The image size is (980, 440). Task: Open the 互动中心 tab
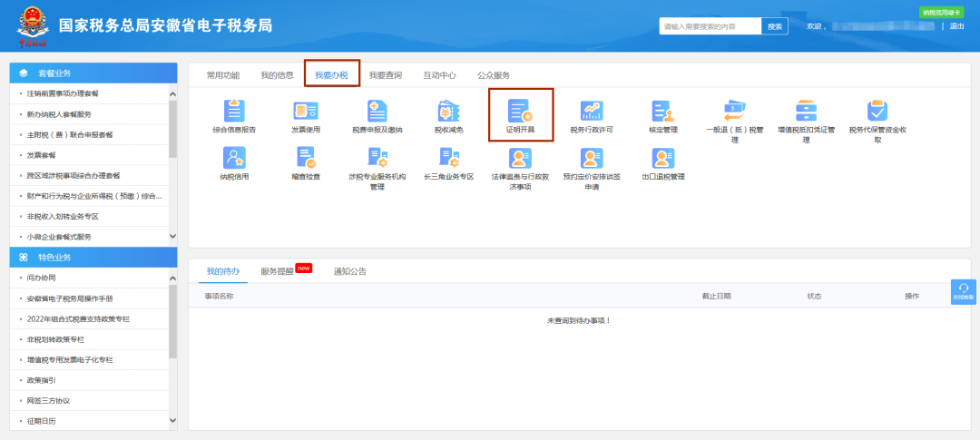point(439,75)
